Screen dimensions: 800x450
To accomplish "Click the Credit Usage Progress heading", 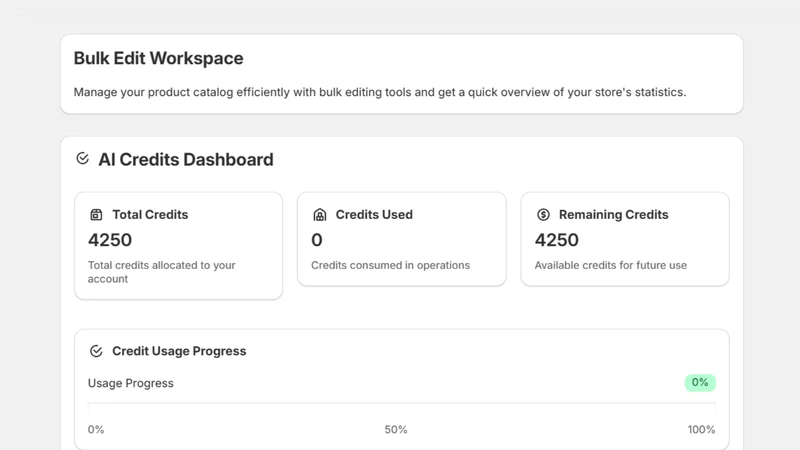I will (179, 351).
